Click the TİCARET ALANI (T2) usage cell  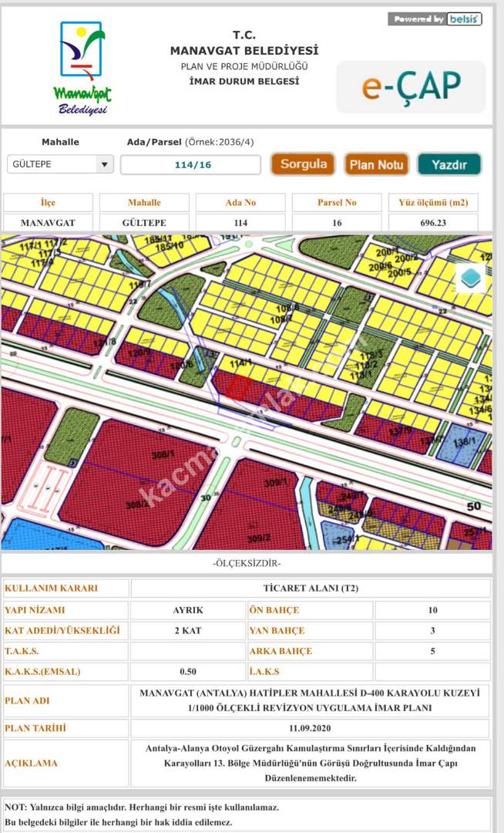point(311,588)
